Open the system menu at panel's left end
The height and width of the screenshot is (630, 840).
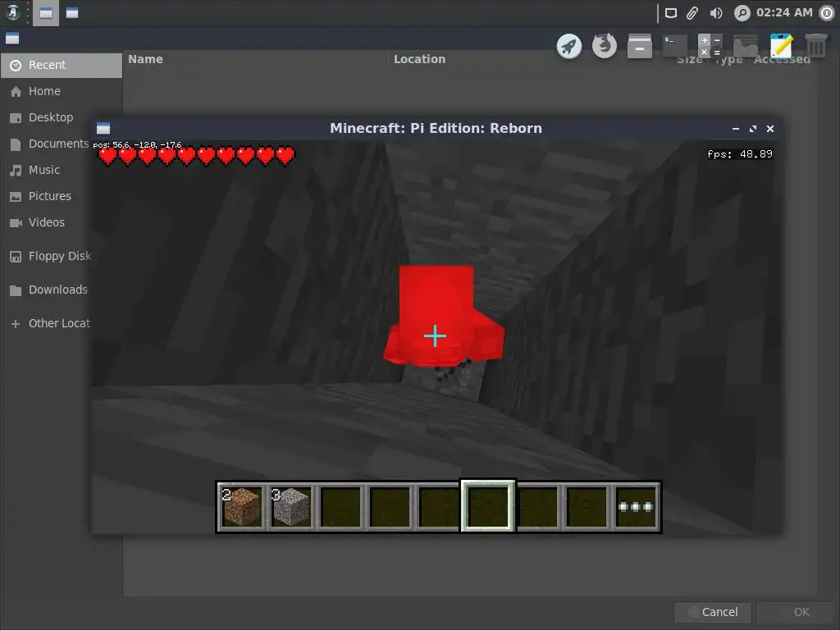12,13
